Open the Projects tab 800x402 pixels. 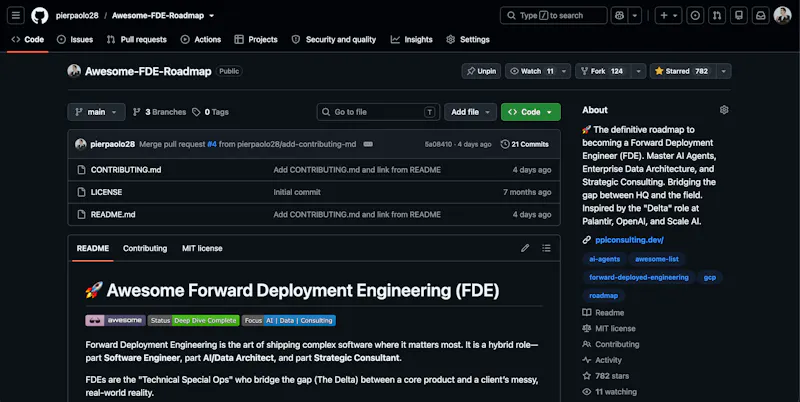coord(256,39)
